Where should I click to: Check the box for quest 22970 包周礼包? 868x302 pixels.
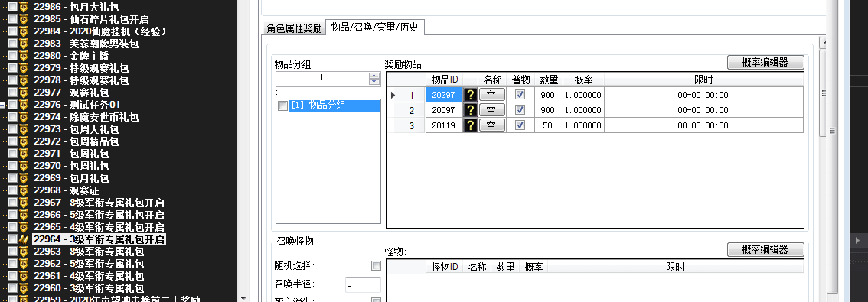(x=12, y=166)
